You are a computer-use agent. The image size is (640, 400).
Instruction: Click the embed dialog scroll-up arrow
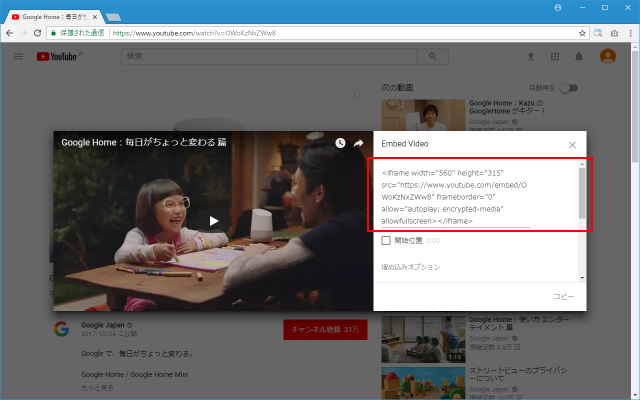point(582,164)
